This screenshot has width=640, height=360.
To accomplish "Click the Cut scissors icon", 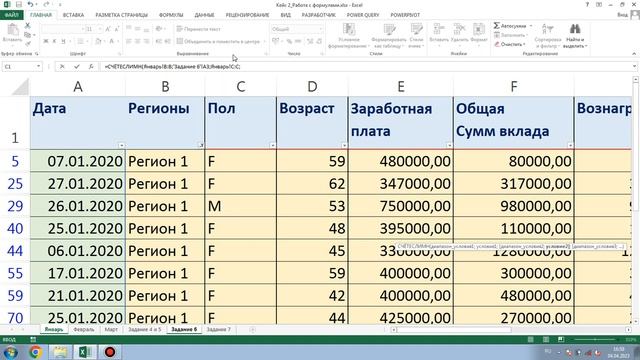I will (27, 26).
